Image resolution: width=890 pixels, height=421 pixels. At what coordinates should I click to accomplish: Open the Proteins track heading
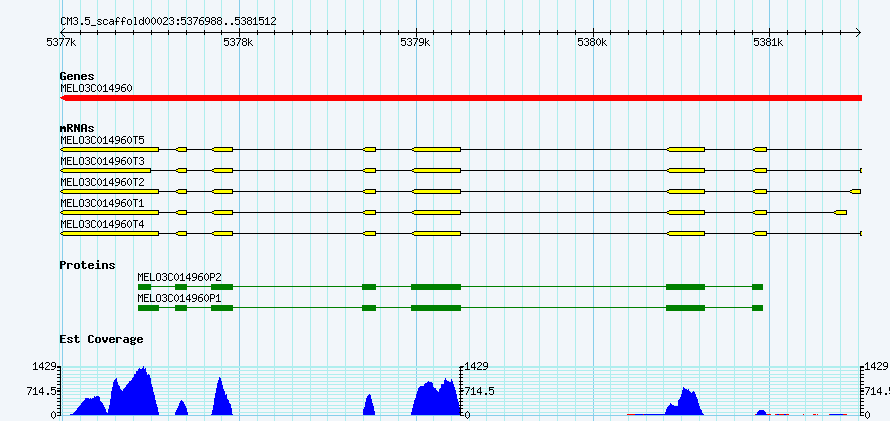[87, 265]
